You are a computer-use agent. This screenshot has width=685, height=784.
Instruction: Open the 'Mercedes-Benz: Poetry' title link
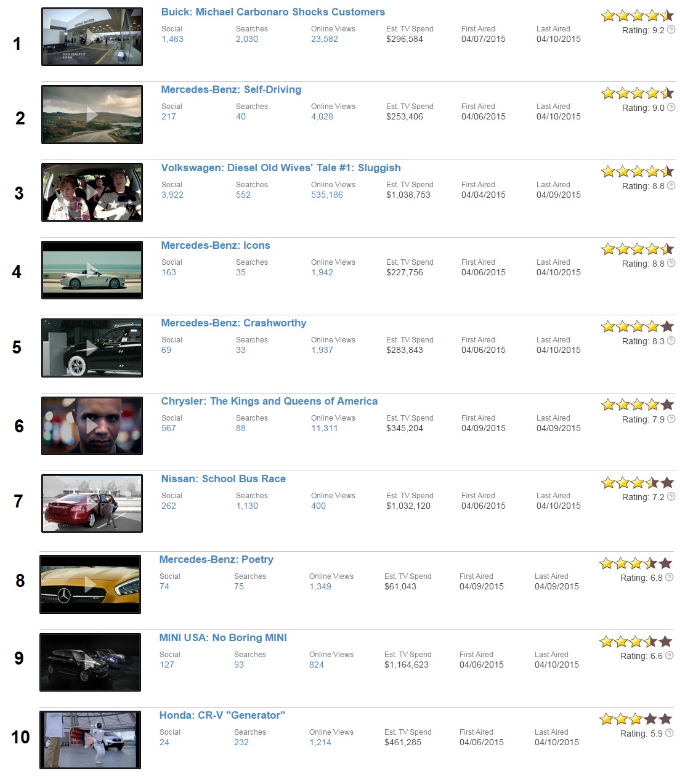(x=216, y=559)
